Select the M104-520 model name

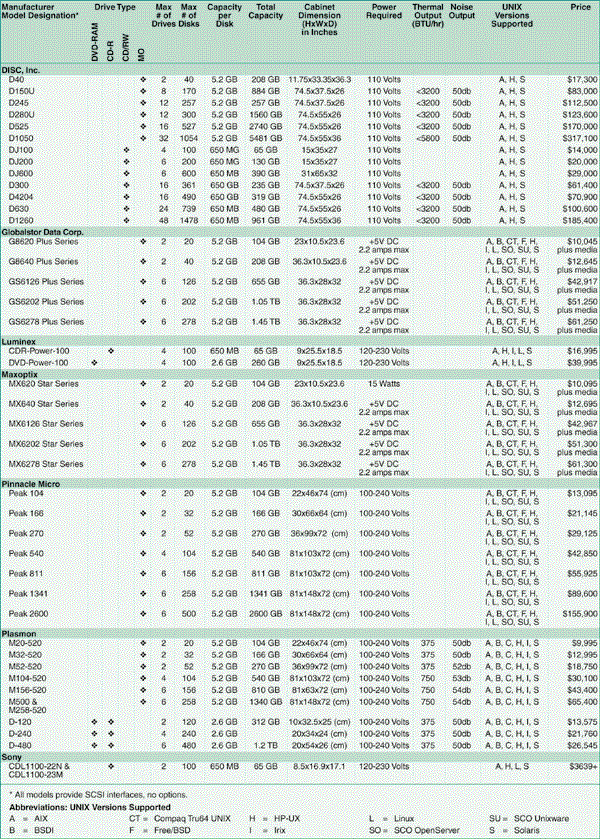point(27,678)
